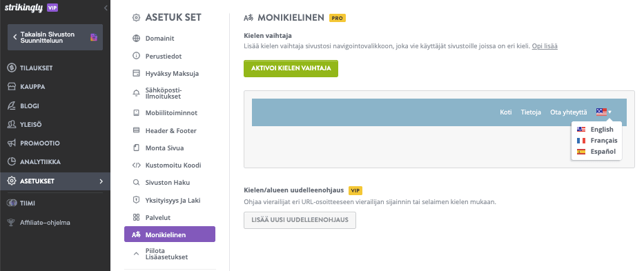Select the Kauppa menu label

[32, 87]
